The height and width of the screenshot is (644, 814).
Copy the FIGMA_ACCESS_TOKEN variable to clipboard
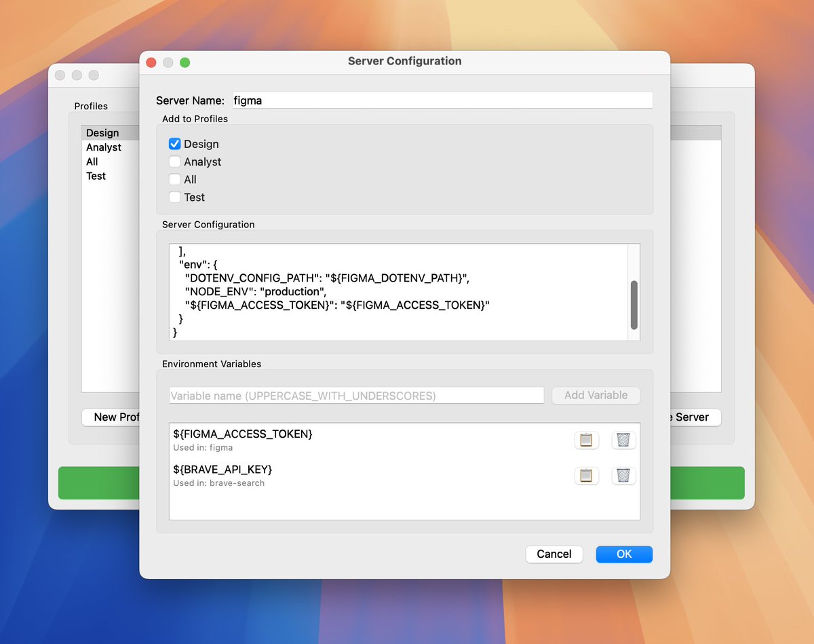587,440
